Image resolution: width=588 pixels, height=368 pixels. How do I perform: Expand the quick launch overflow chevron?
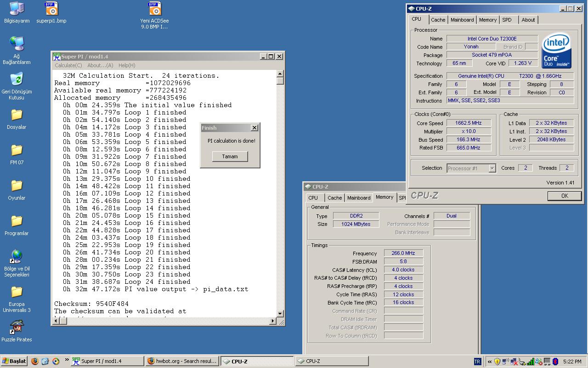[x=67, y=360]
